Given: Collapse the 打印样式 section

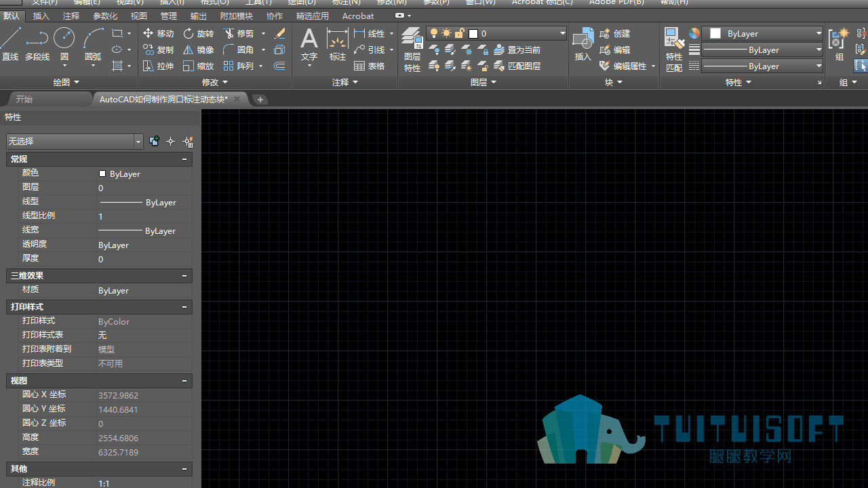Looking at the screenshot, I should coord(184,307).
